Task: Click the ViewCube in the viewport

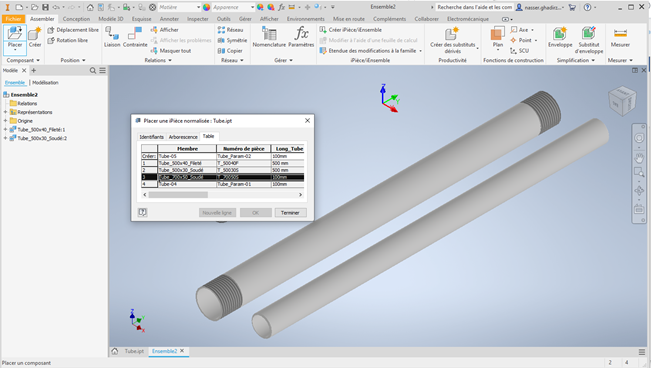Action: [x=622, y=101]
